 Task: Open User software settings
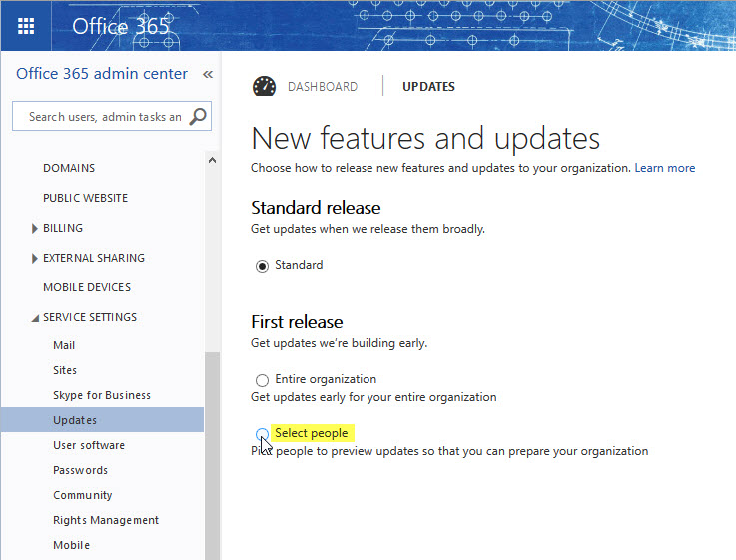(89, 445)
